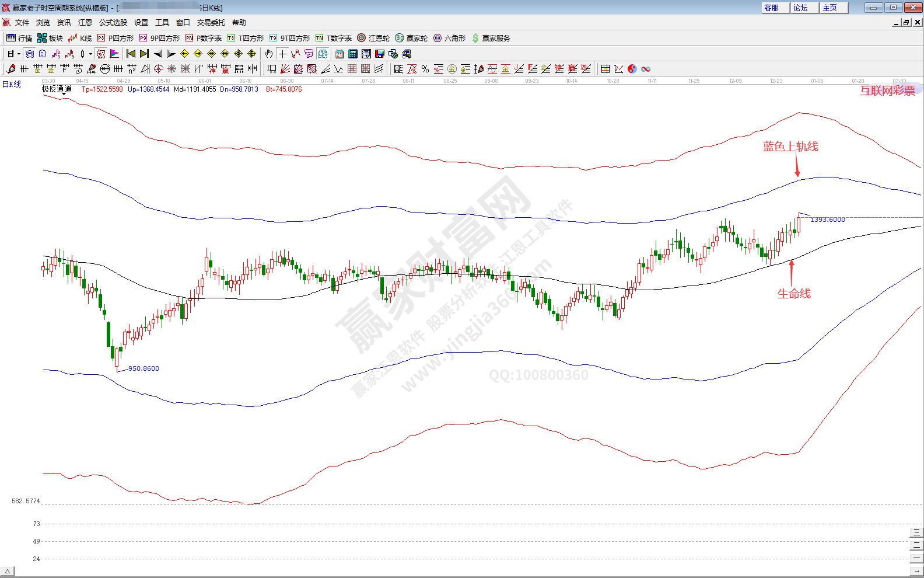Expand the 极反通道 indicator selector
Image resolution: width=924 pixels, height=578 pixels.
pyautogui.click(x=64, y=93)
